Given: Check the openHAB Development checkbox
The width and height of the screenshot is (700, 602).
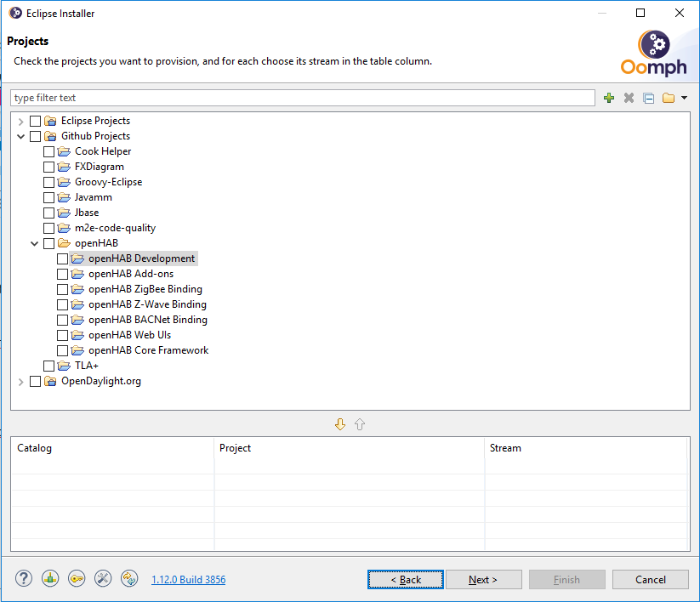Looking at the screenshot, I should point(62,258).
